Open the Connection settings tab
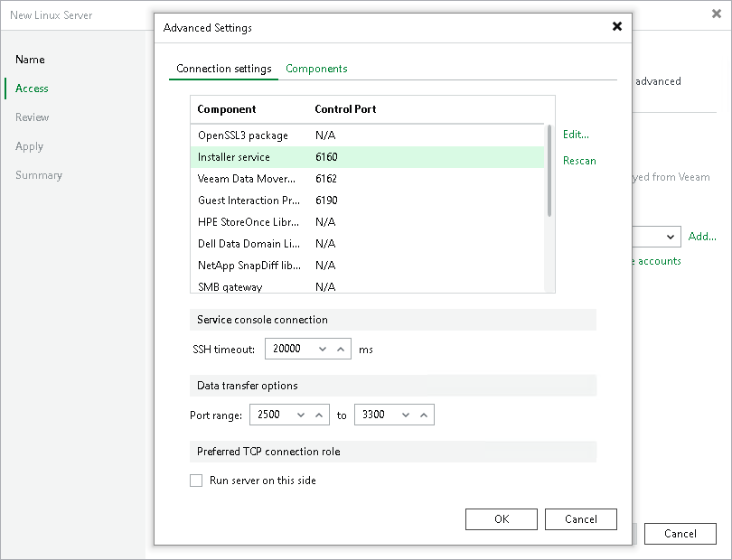 click(223, 69)
